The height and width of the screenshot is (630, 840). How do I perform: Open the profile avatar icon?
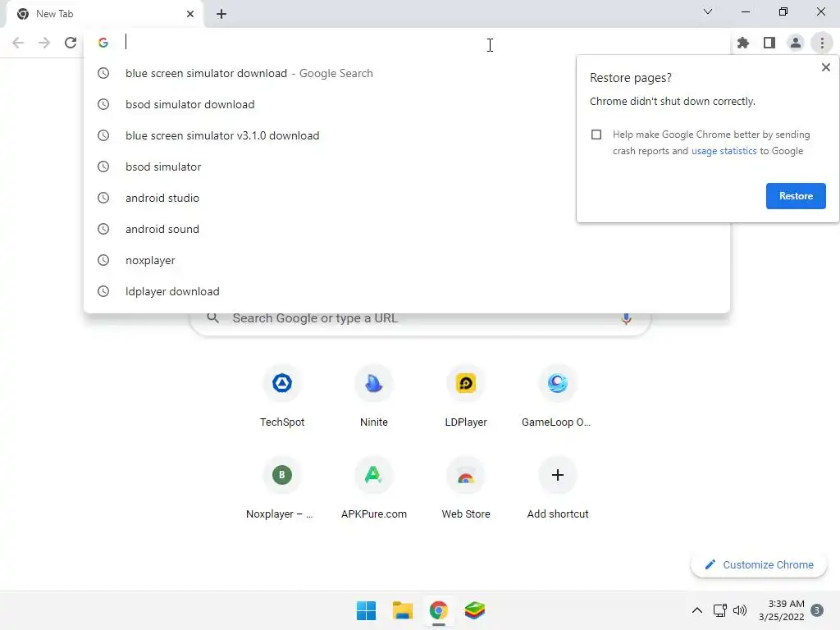796,43
